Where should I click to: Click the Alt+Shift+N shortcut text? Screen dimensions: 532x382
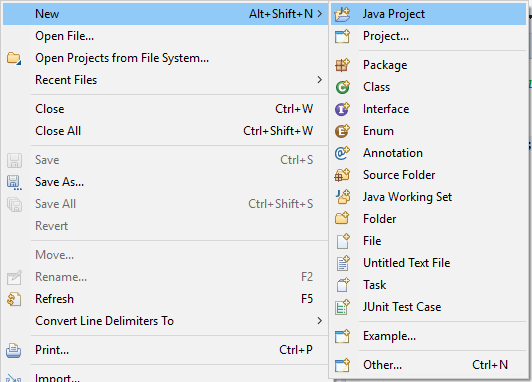(x=281, y=14)
